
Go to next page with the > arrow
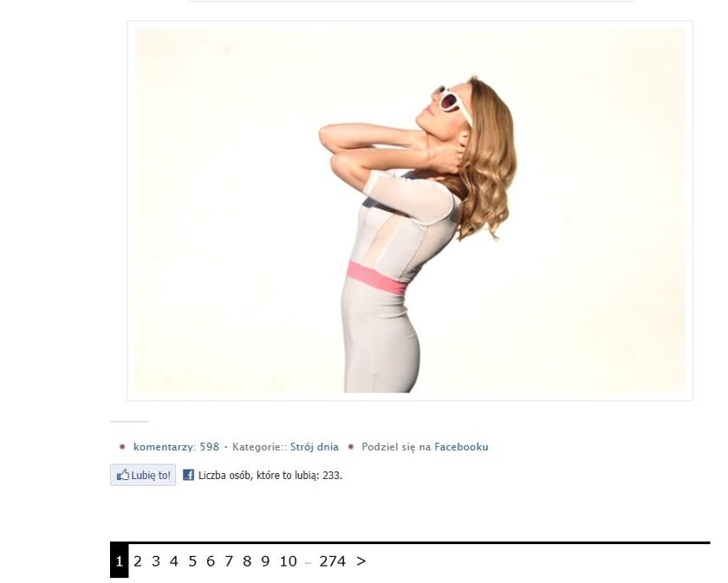361,561
